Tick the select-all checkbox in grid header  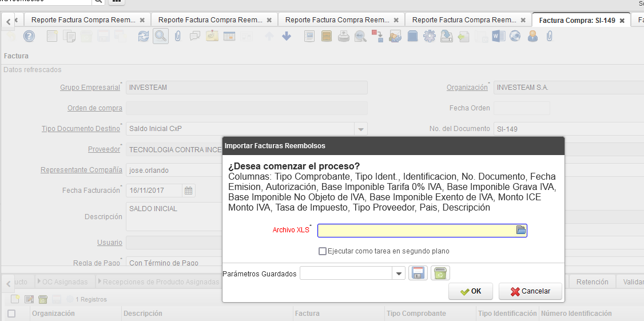pyautogui.click(x=11, y=314)
